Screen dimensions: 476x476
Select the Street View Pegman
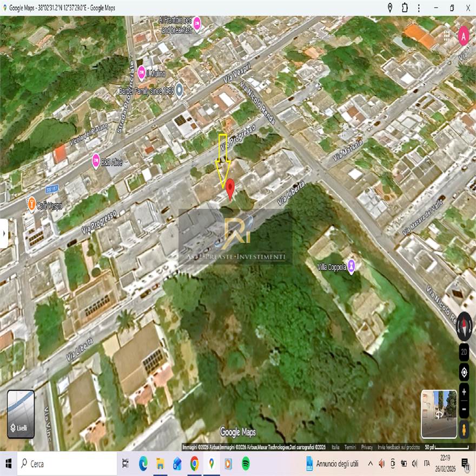464,430
